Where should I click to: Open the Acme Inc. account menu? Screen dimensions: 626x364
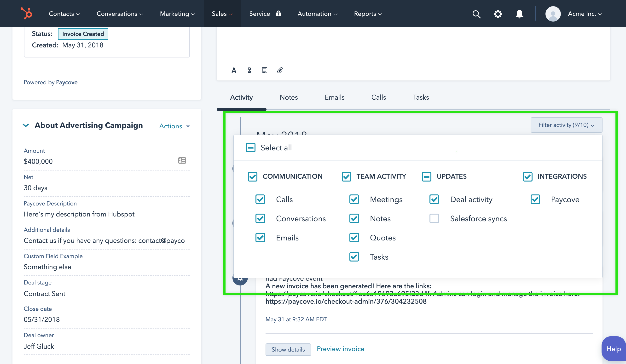585,14
